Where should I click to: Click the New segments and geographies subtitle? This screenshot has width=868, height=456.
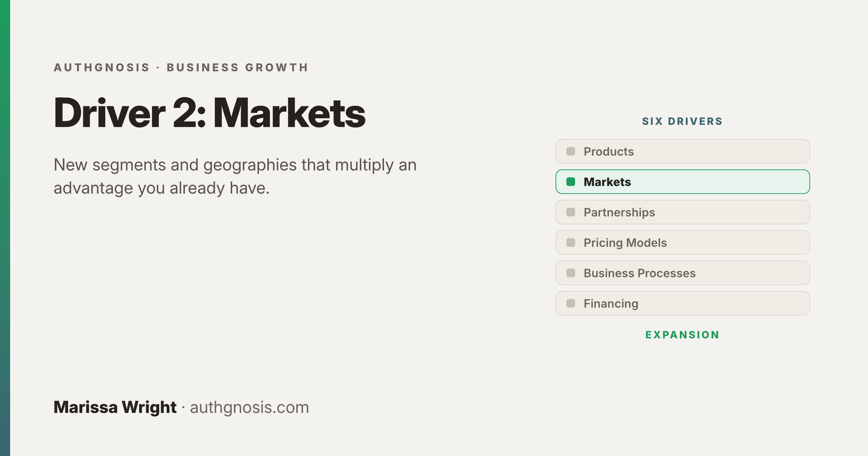[x=235, y=176]
